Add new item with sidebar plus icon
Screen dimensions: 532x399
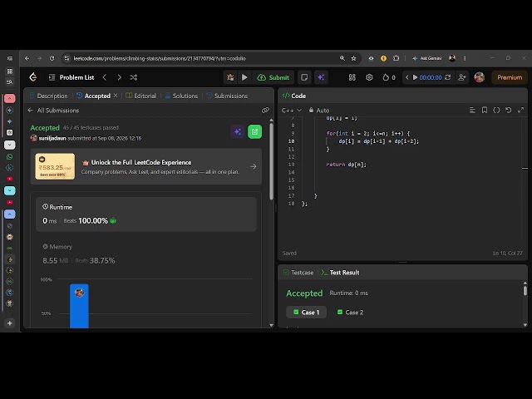[9, 323]
